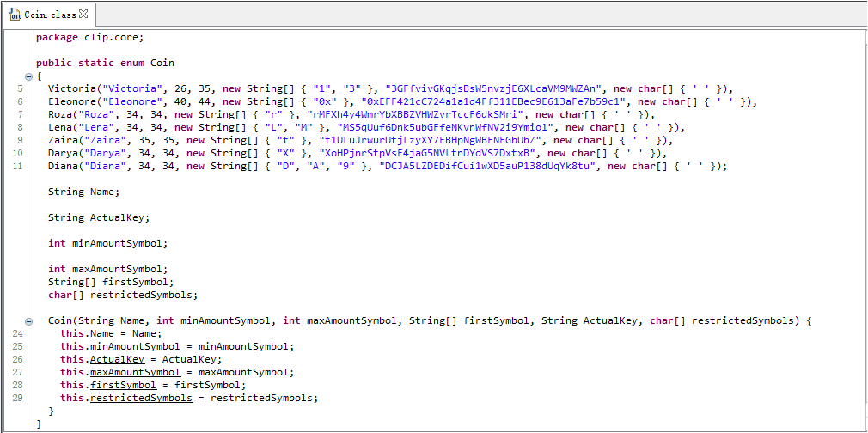
Task: Click this.restrictedSymbols assignment on line 29
Action: pyautogui.click(x=189, y=398)
